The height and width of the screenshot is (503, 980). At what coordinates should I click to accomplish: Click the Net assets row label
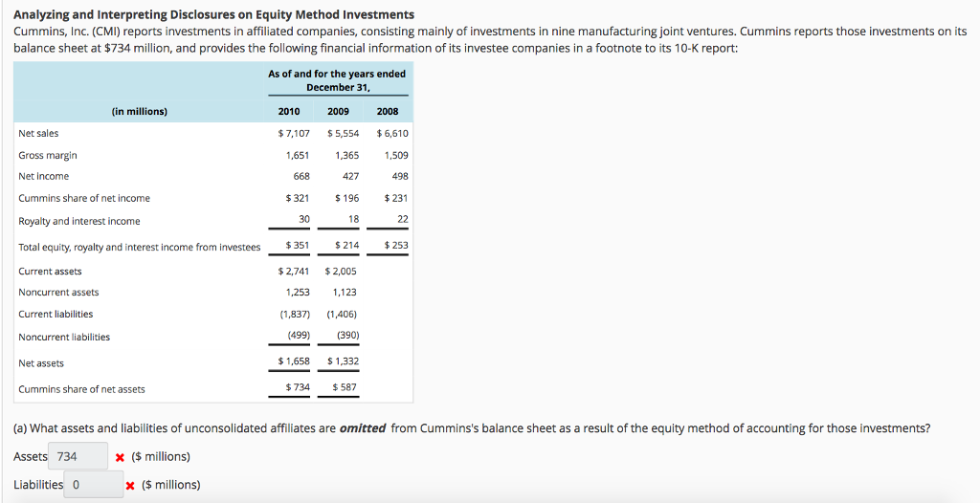[x=40, y=363]
